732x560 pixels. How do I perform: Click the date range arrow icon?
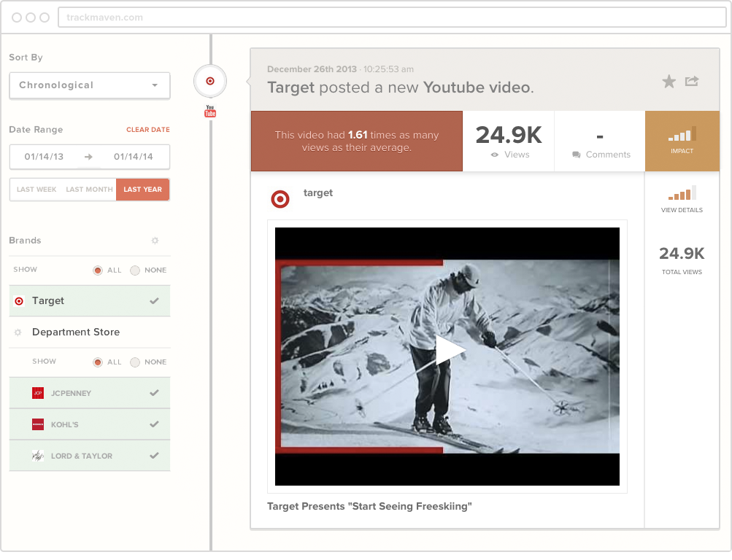[88, 157]
